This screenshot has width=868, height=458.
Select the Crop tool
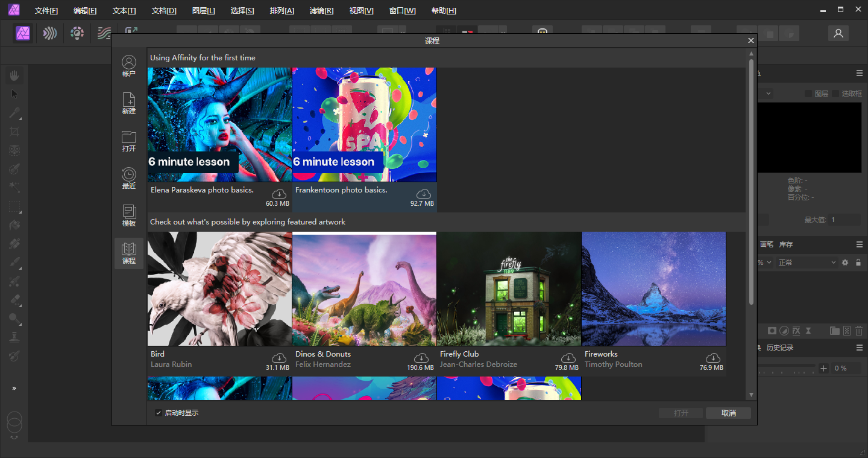[14, 132]
